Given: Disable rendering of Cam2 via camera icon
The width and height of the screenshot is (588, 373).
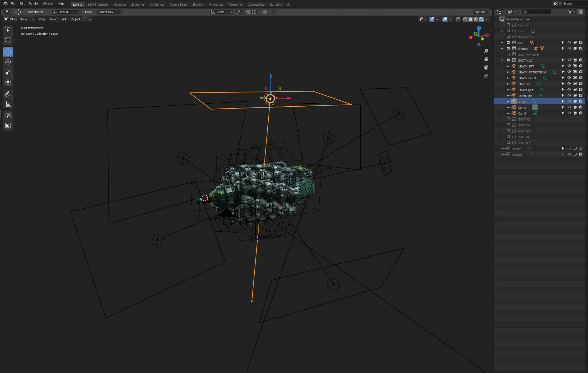Looking at the screenshot, I should tap(581, 113).
